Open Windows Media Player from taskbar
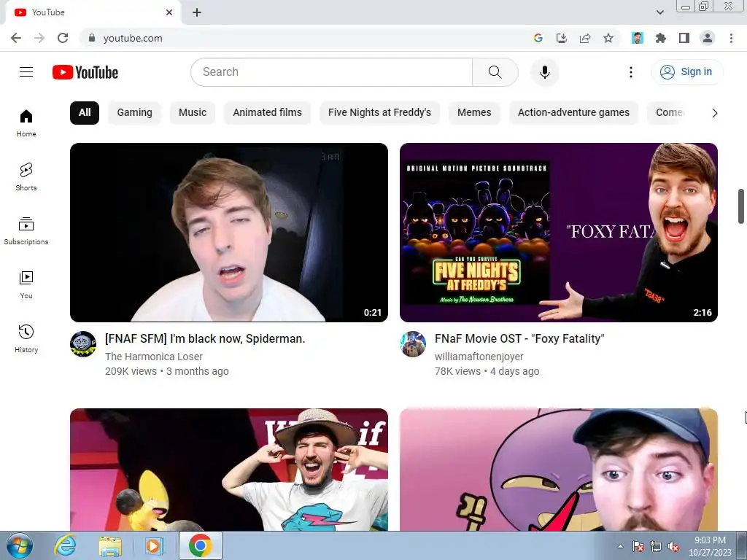 153,545
